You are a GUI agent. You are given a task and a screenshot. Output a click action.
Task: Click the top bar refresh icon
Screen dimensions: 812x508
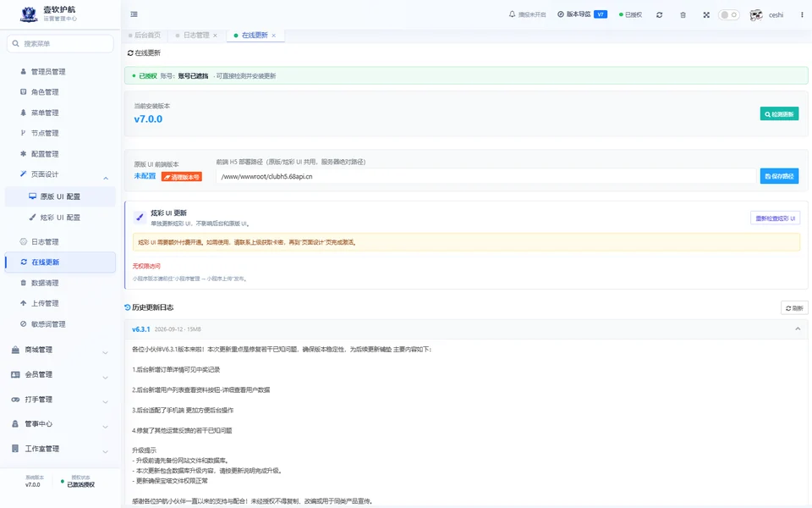pyautogui.click(x=659, y=15)
